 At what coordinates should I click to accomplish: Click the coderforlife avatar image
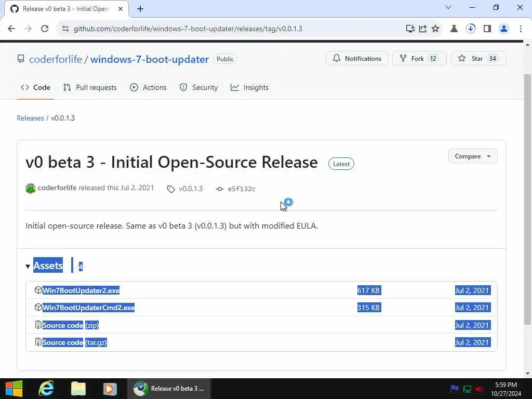point(31,188)
